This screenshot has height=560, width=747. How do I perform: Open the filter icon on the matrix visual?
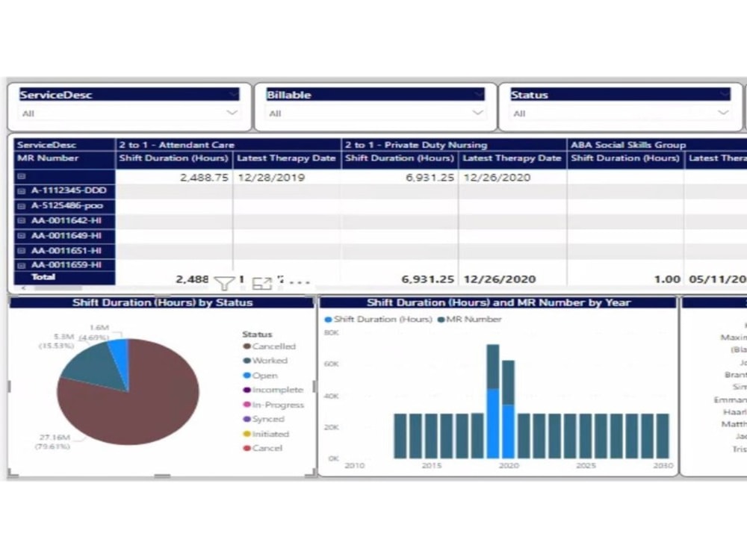point(223,282)
